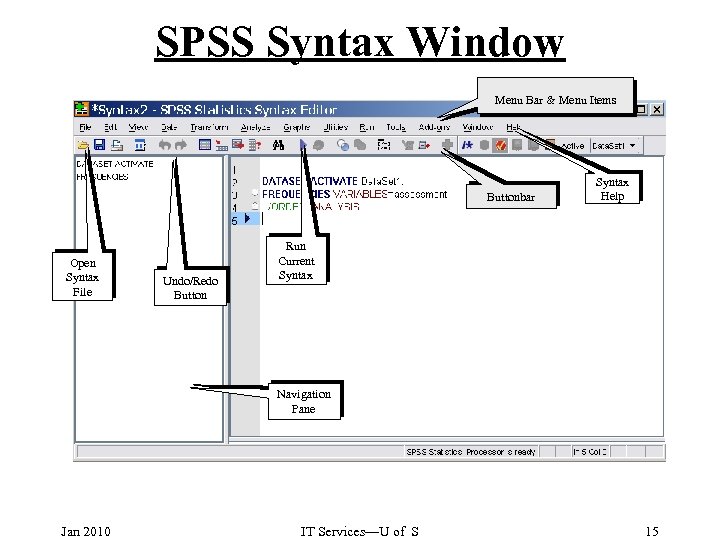Viewport: 720px width, 540px height.
Task: Click the gray speech-bubble icon beside Run
Action: tap(318, 146)
